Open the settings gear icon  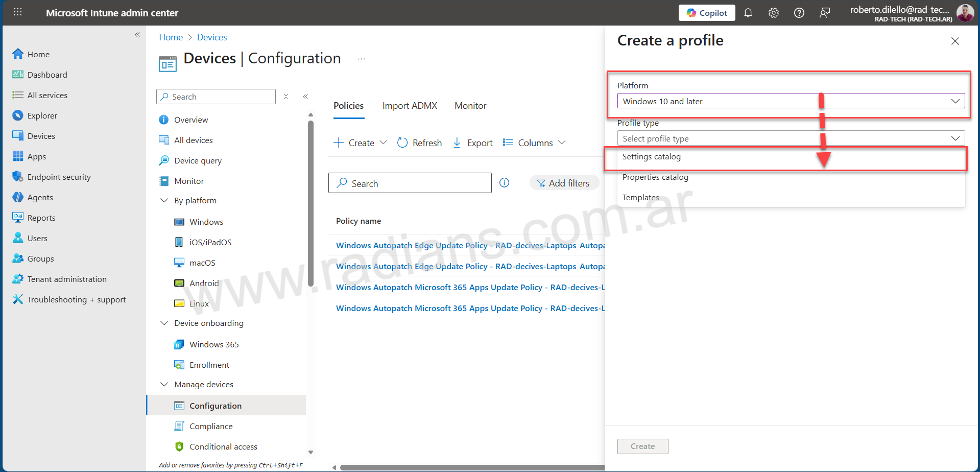773,13
